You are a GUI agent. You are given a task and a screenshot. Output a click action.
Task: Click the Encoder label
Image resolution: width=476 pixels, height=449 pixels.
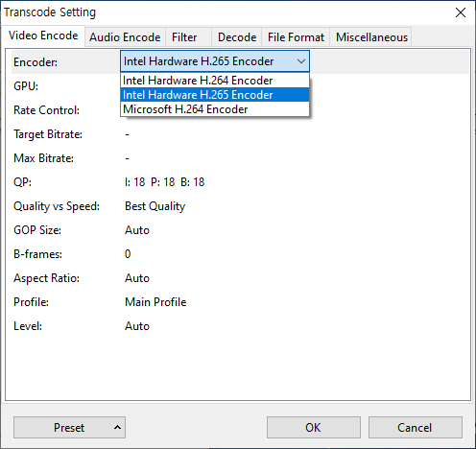coord(36,62)
